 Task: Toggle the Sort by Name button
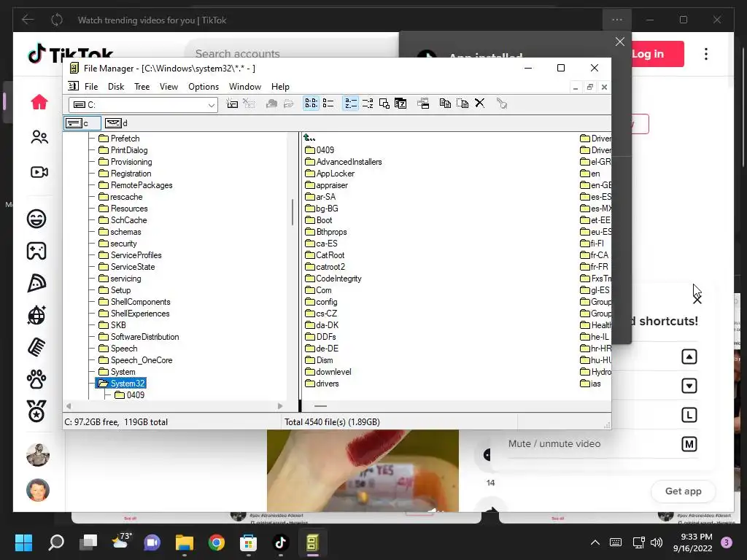coord(351,104)
